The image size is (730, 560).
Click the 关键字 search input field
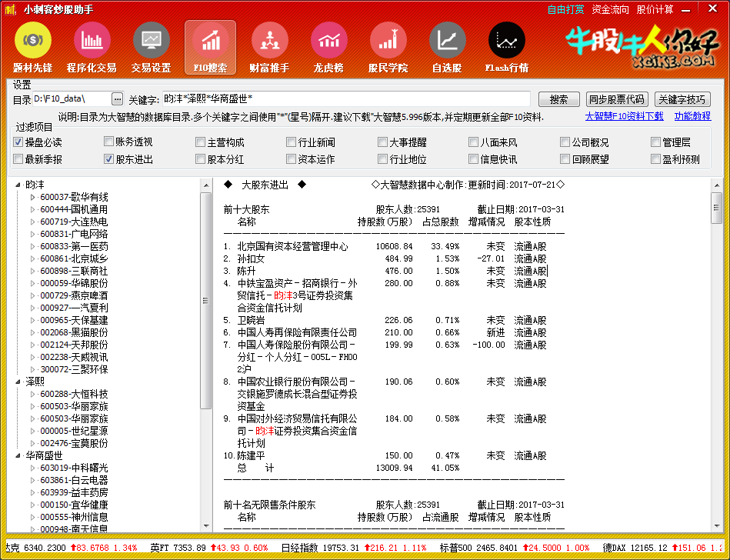[x=346, y=98]
